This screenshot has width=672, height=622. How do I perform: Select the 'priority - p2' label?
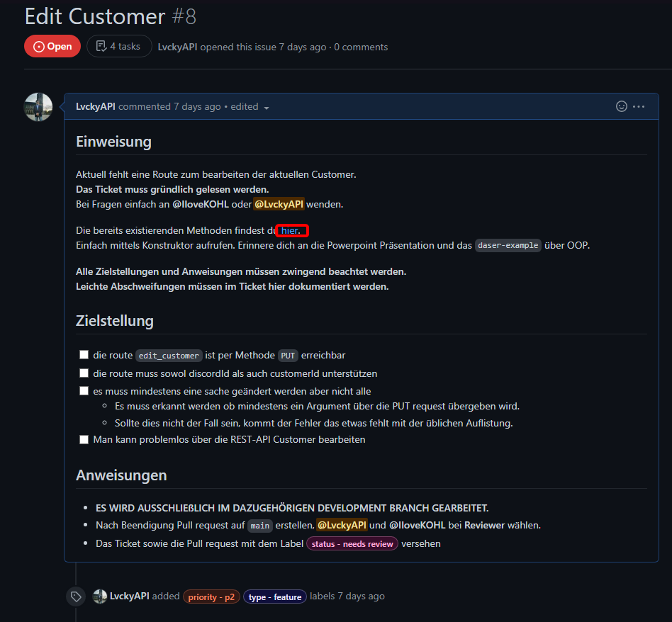[211, 596]
